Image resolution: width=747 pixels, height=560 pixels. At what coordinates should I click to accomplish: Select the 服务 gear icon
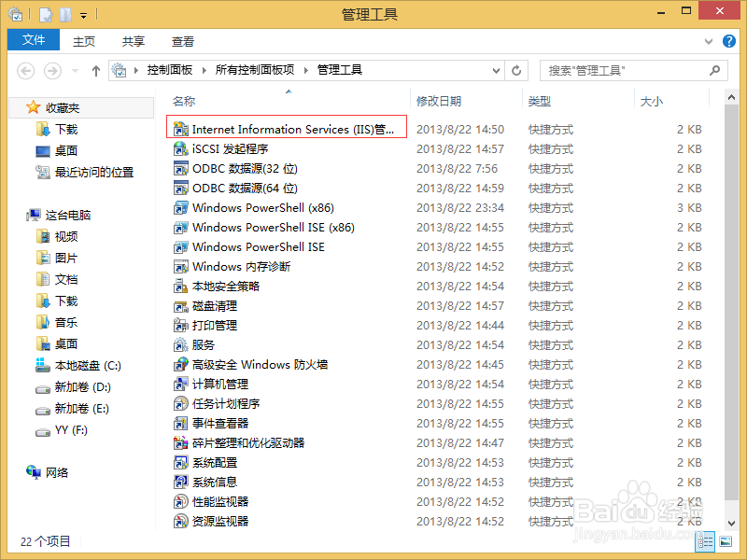point(180,344)
